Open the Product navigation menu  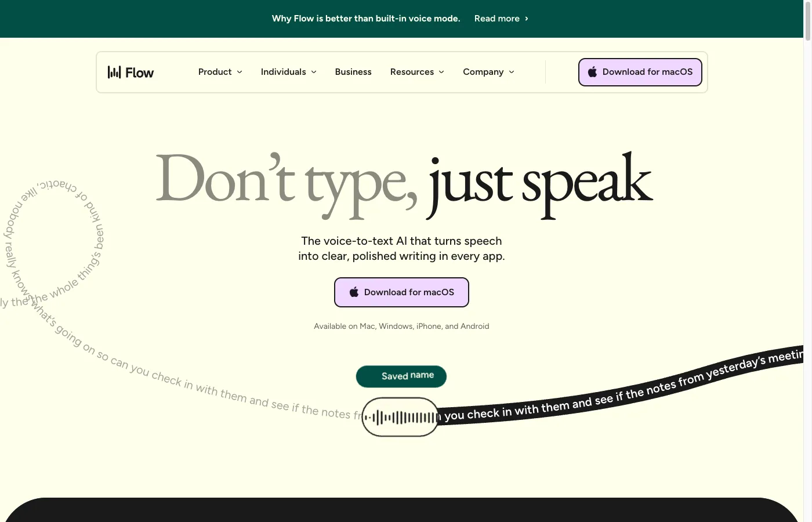pos(220,72)
